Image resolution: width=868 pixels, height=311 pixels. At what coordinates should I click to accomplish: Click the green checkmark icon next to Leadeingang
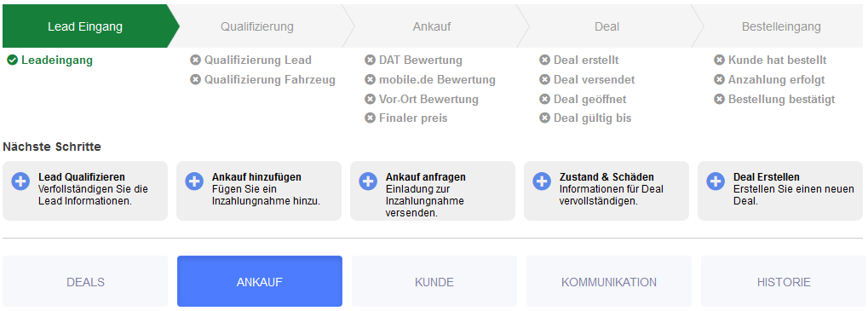click(x=12, y=60)
